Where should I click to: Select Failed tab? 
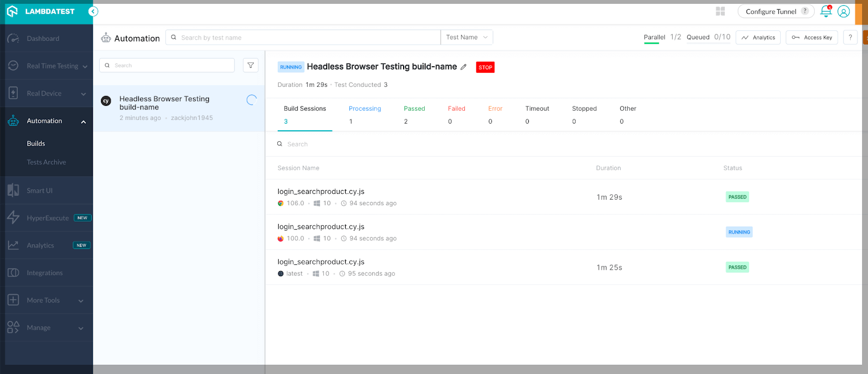457,115
